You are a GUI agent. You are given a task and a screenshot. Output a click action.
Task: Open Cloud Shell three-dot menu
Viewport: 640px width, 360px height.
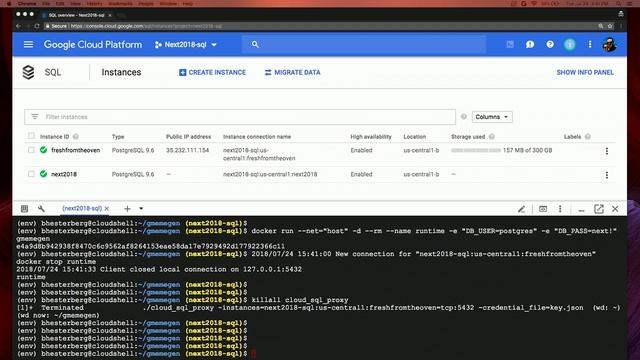[x=560, y=209]
